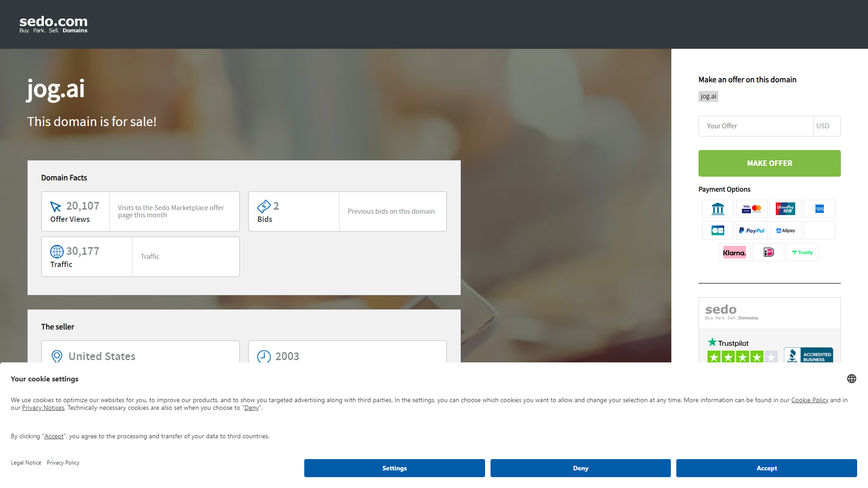The height and width of the screenshot is (488, 868).
Task: Click the Legal Notice menu item
Action: [x=27, y=462]
